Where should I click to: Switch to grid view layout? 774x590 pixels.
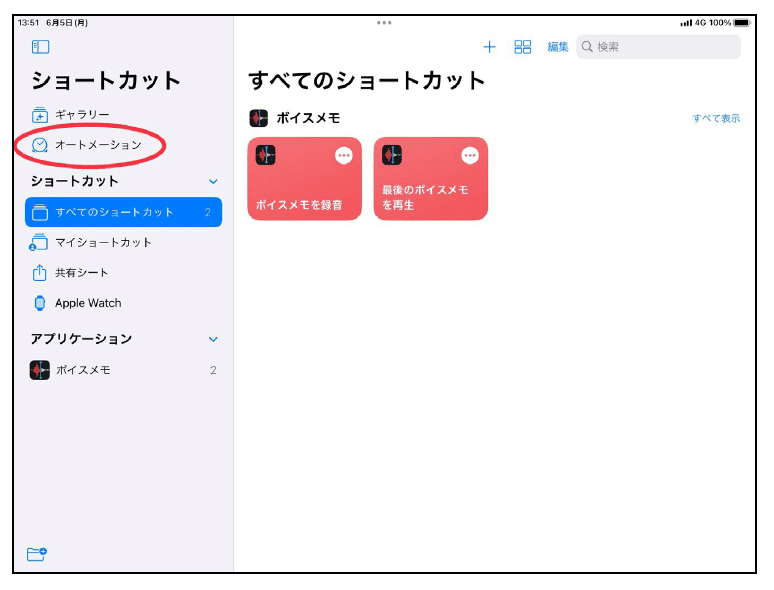523,47
